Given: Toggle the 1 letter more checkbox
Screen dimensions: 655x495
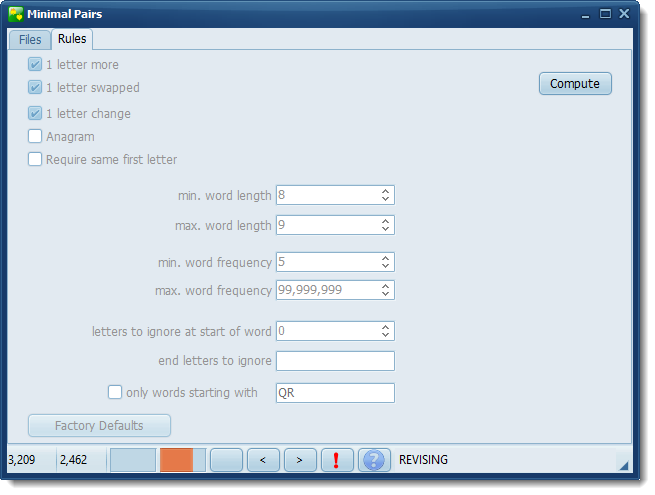Looking at the screenshot, I should (35, 64).
